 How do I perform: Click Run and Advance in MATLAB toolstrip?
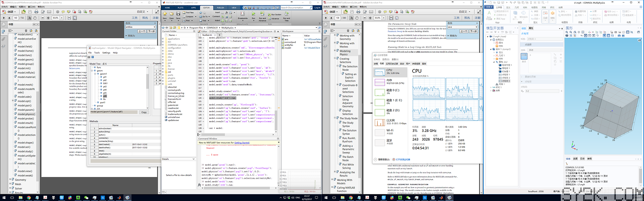click(x=262, y=16)
